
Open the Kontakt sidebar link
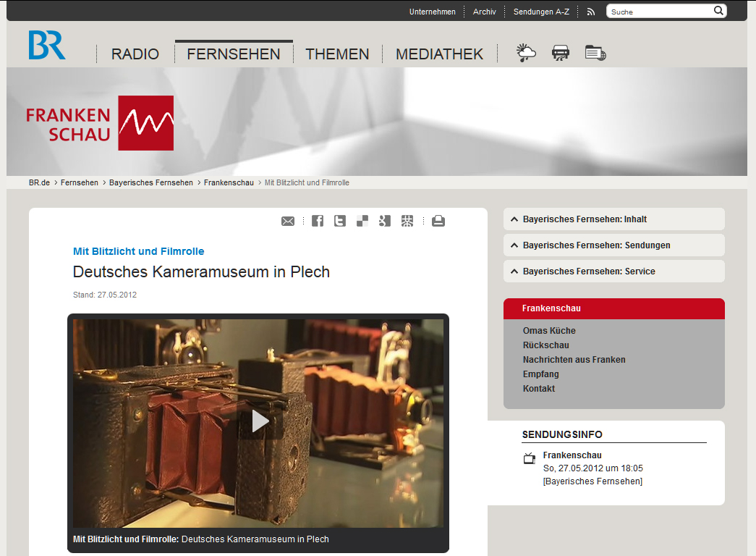pyautogui.click(x=539, y=389)
